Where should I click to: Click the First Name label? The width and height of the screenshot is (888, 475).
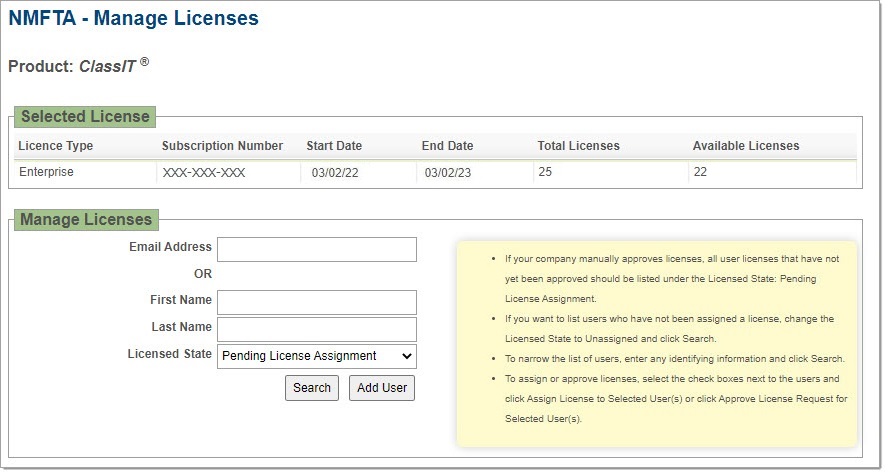181,299
